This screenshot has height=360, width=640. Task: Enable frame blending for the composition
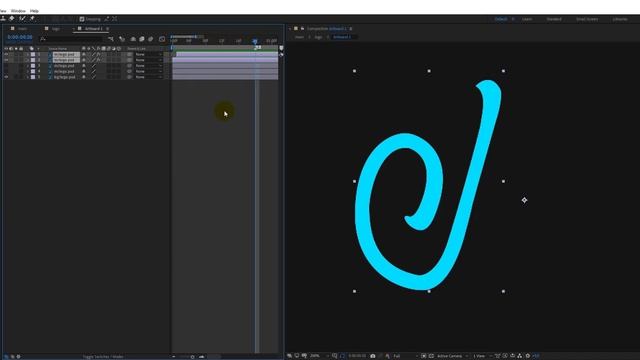142,39
